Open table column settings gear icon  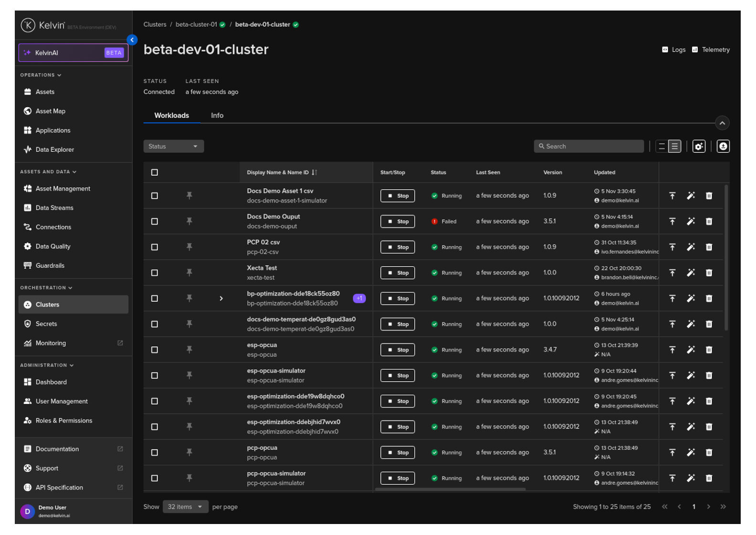tap(699, 147)
